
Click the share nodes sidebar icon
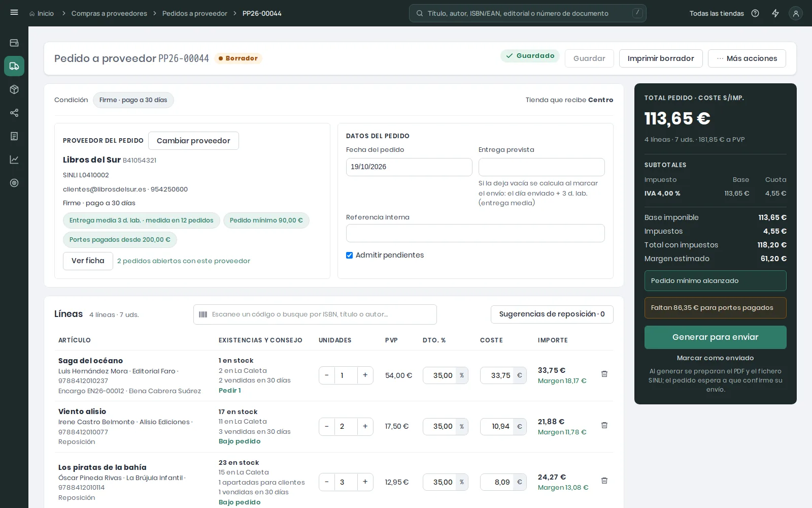[14, 113]
